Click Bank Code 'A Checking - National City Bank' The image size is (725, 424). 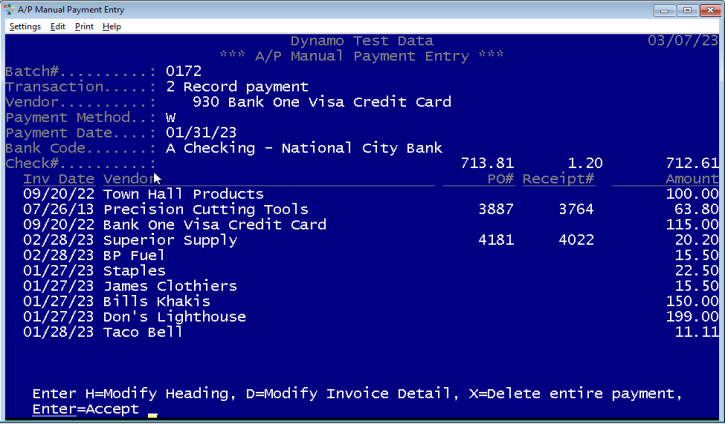(x=304, y=148)
